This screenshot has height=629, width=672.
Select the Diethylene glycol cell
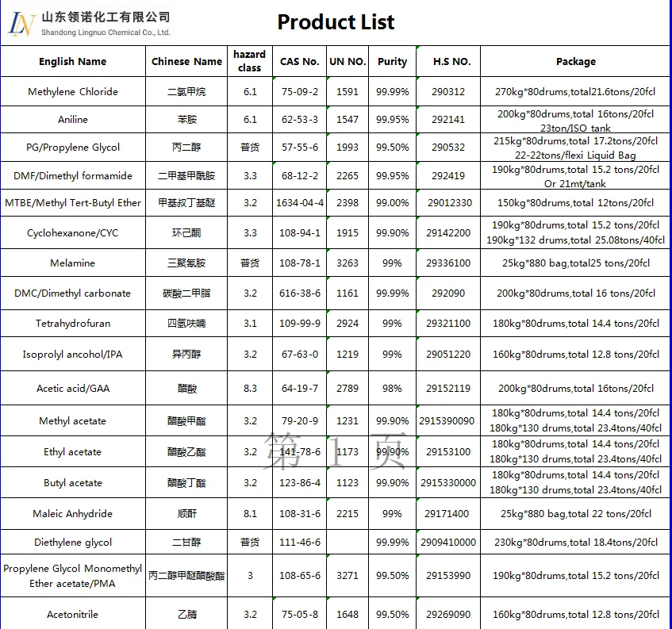[73, 542]
